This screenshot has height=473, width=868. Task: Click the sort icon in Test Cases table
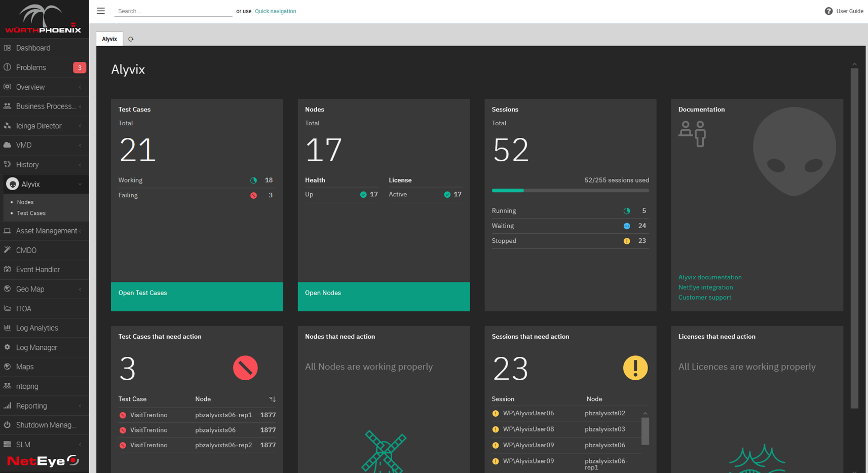point(272,399)
